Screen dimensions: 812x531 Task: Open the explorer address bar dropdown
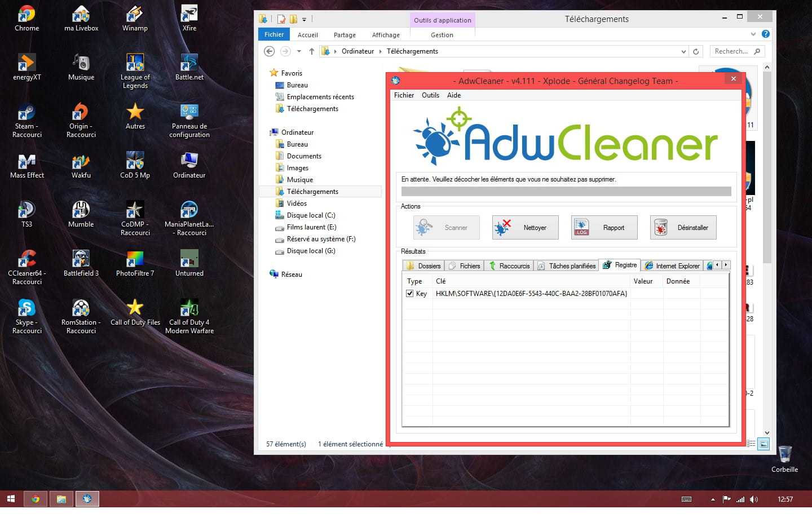click(683, 51)
